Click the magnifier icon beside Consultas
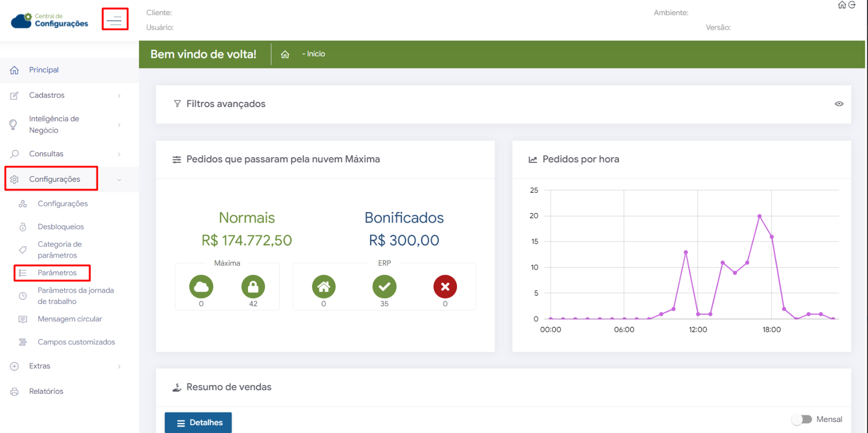Screen dimensions: 868x433 pos(15,154)
